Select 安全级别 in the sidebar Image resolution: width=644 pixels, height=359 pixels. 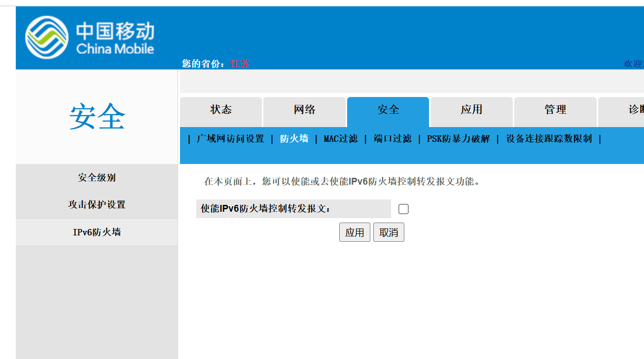(97, 178)
